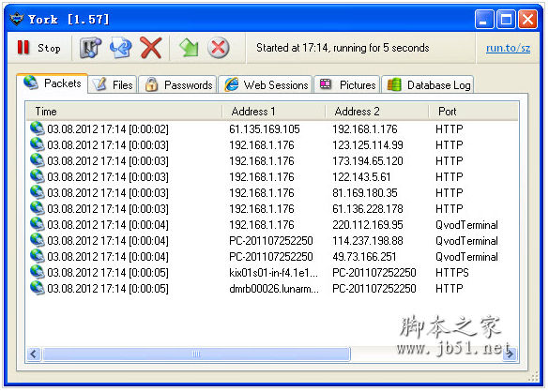Screen dimensions: 549x392
Task: Click the round red cancel toolbar icon
Action: 219,48
